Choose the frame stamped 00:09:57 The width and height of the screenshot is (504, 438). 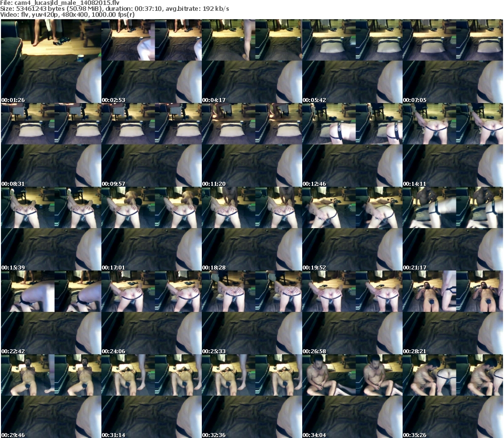(152, 145)
